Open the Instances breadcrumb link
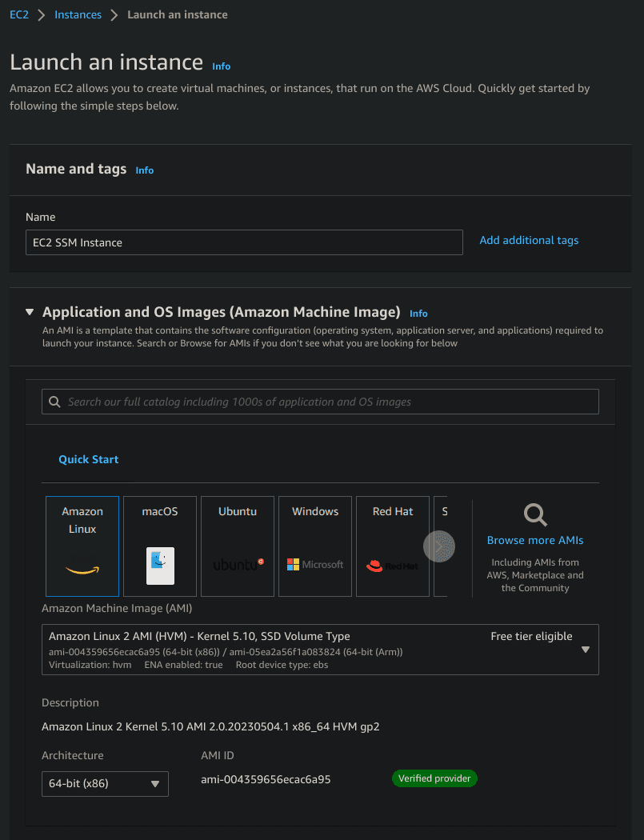This screenshot has height=840, width=644. pyautogui.click(x=78, y=14)
